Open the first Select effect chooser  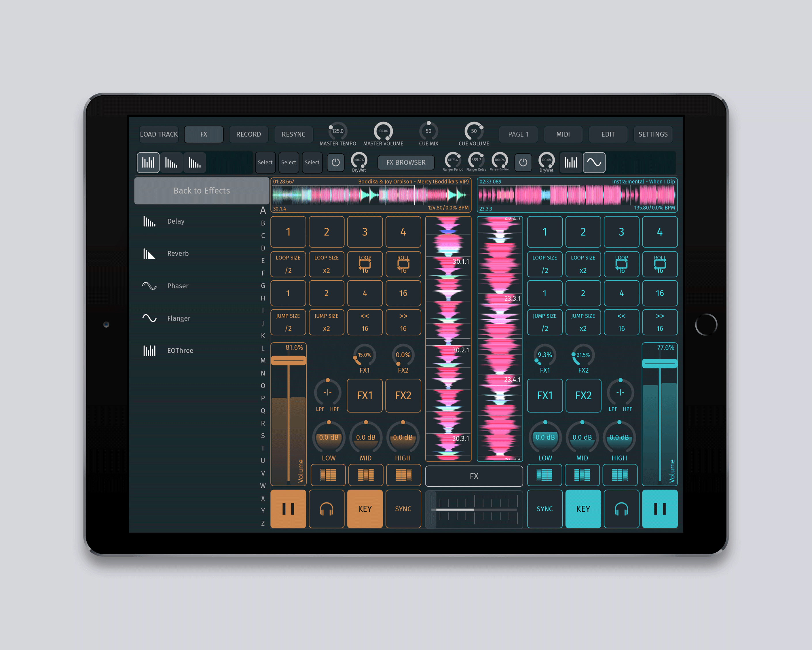tap(265, 162)
